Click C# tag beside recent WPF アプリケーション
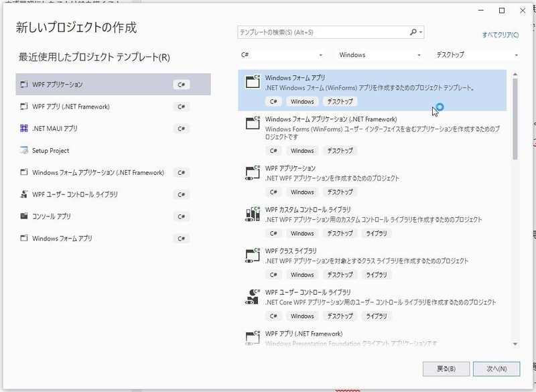The image size is (536, 392). pos(181,84)
